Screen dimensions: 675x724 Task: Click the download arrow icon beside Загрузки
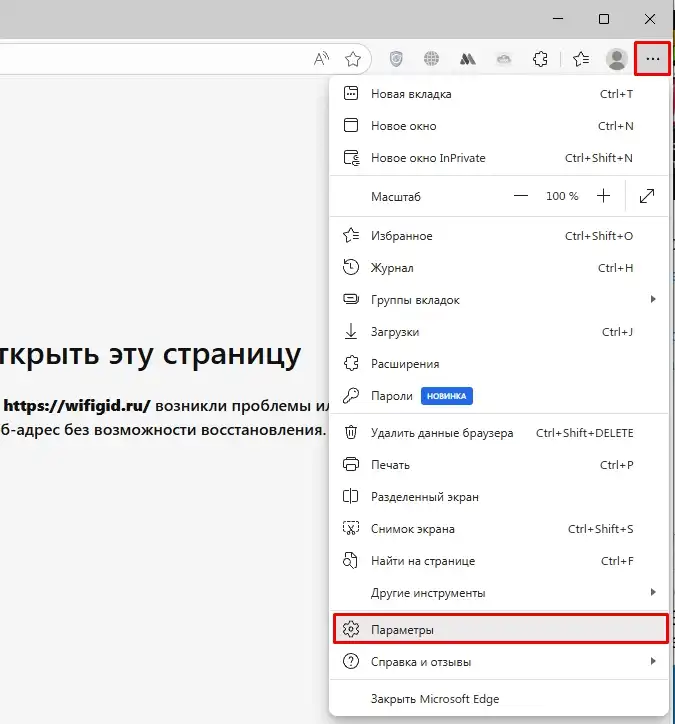[351, 332]
